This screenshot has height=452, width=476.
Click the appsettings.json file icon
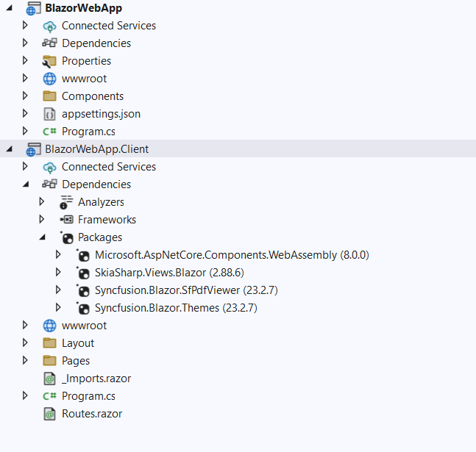coord(49,114)
